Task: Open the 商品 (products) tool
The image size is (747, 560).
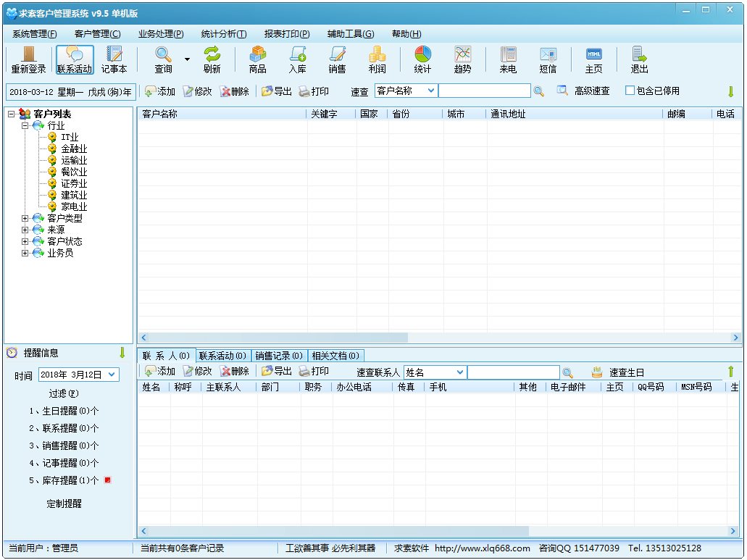Action: (x=258, y=59)
